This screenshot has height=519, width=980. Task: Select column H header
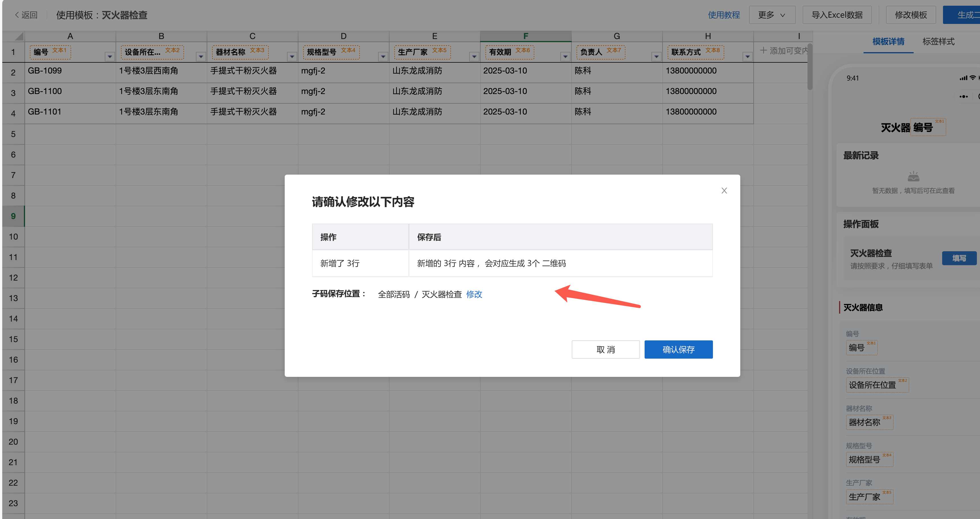(708, 36)
